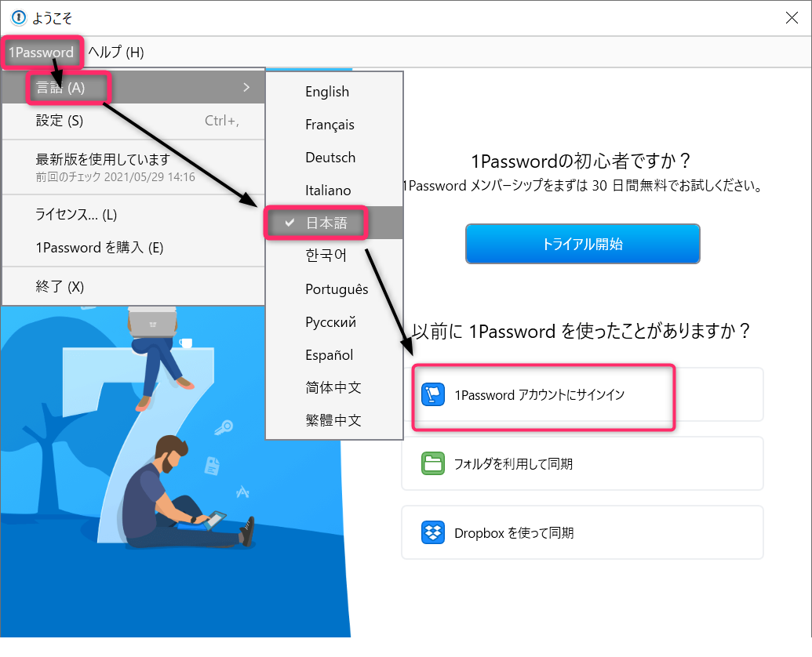Click the Ctrl+, shortcut label
This screenshot has width=812, height=657.
point(222,121)
